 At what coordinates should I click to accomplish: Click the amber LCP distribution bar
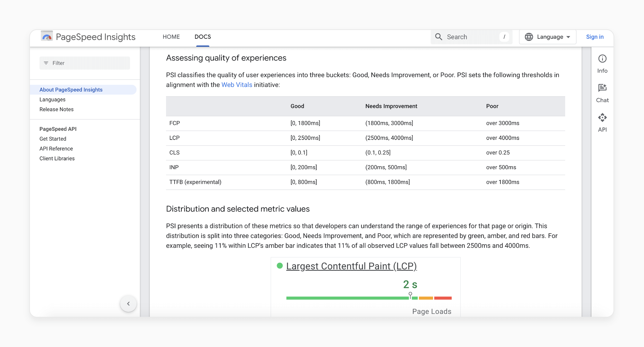426,298
